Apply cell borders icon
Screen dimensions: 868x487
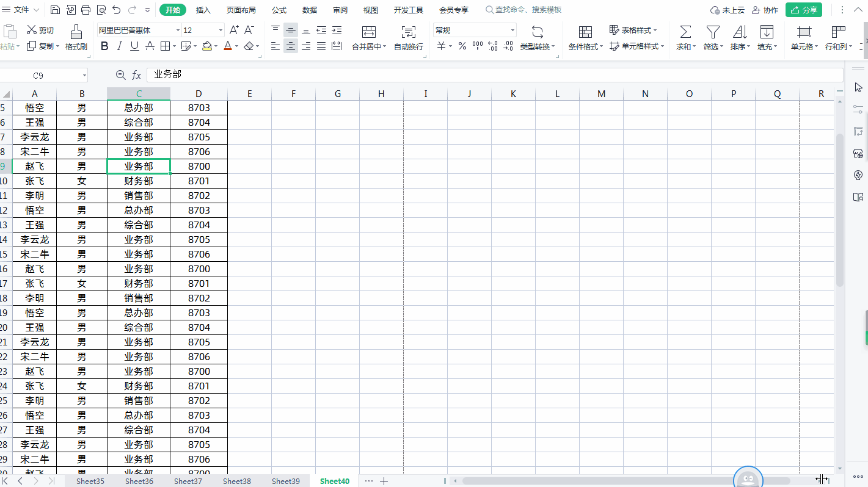165,46
